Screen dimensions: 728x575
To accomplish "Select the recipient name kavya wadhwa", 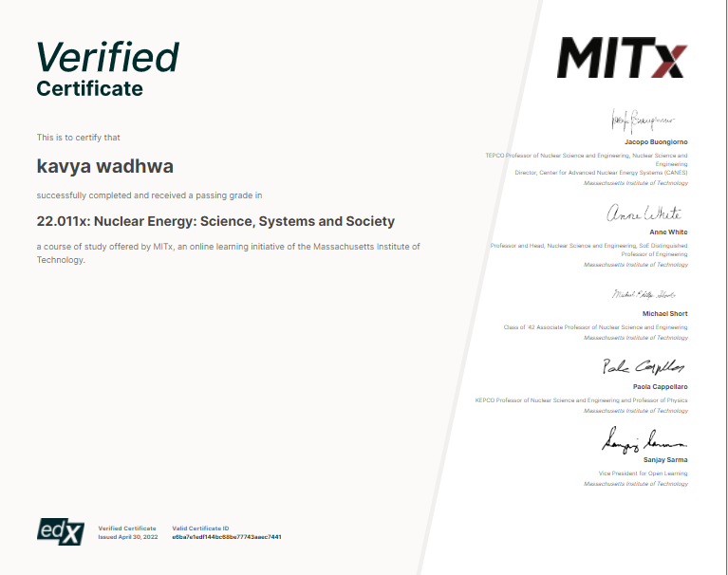I will pyautogui.click(x=105, y=166).
